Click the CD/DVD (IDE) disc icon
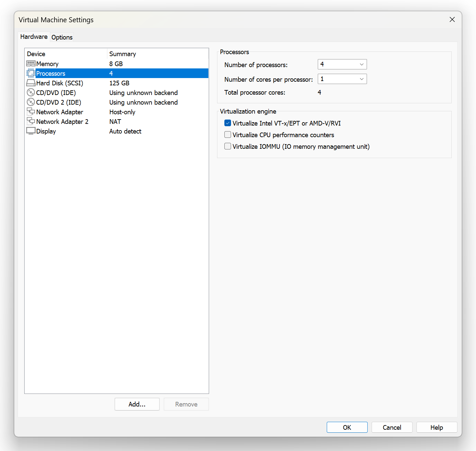476x451 pixels. coord(31,92)
